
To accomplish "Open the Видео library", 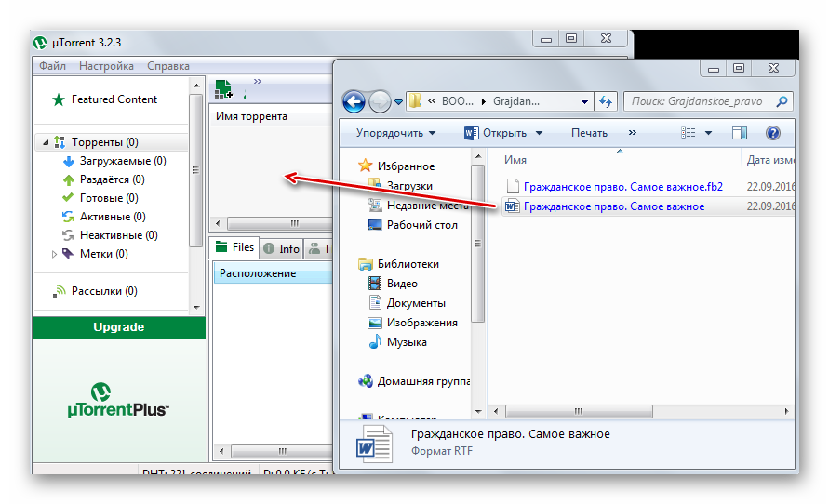I will pyautogui.click(x=393, y=284).
